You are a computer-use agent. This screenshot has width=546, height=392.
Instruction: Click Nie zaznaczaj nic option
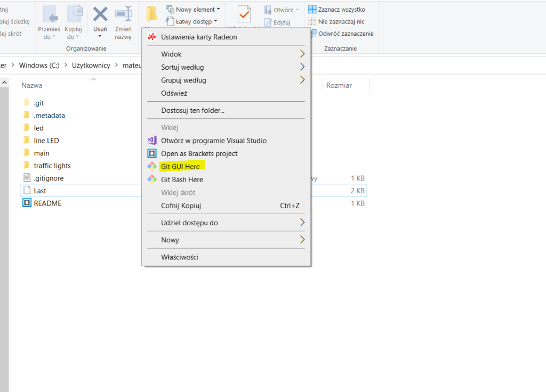pos(341,22)
